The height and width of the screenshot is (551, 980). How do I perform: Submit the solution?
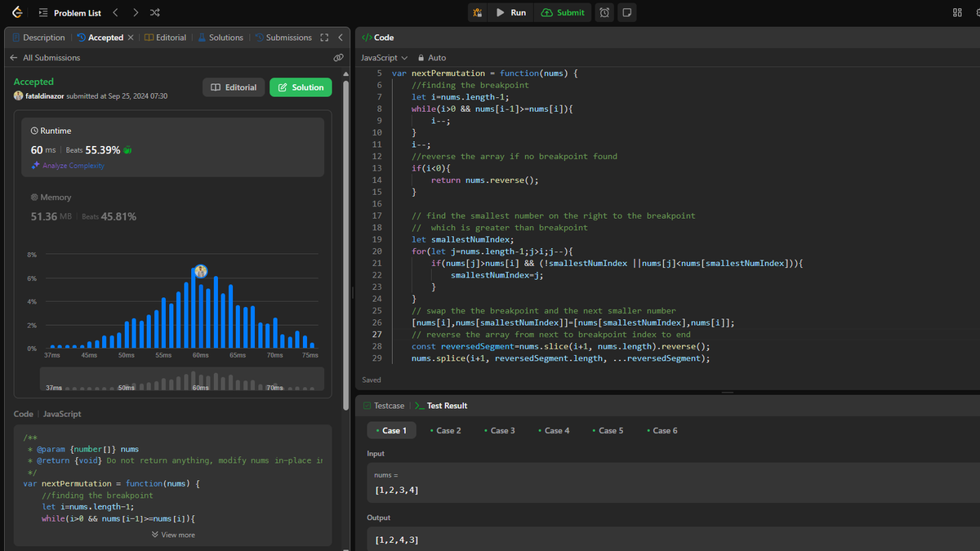coord(563,12)
